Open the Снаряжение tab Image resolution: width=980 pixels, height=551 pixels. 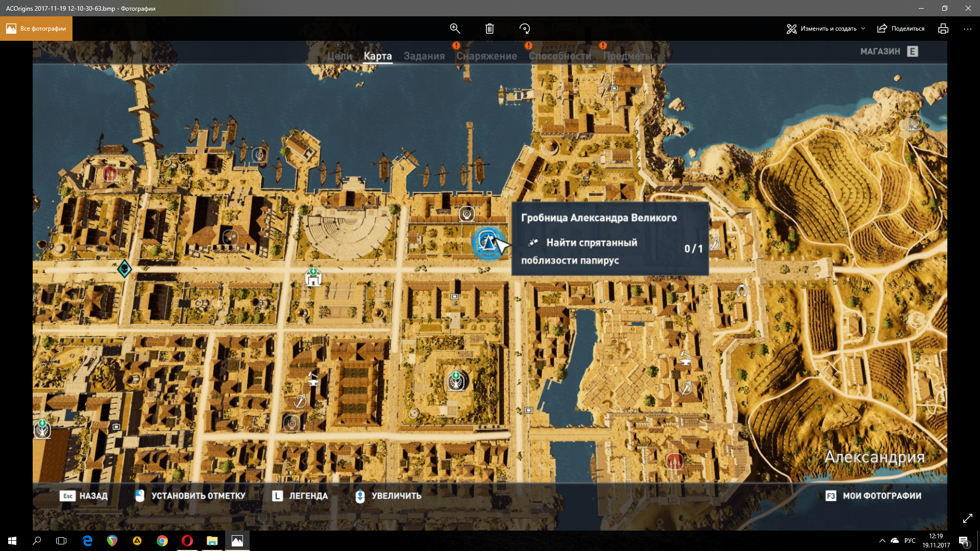coord(486,56)
